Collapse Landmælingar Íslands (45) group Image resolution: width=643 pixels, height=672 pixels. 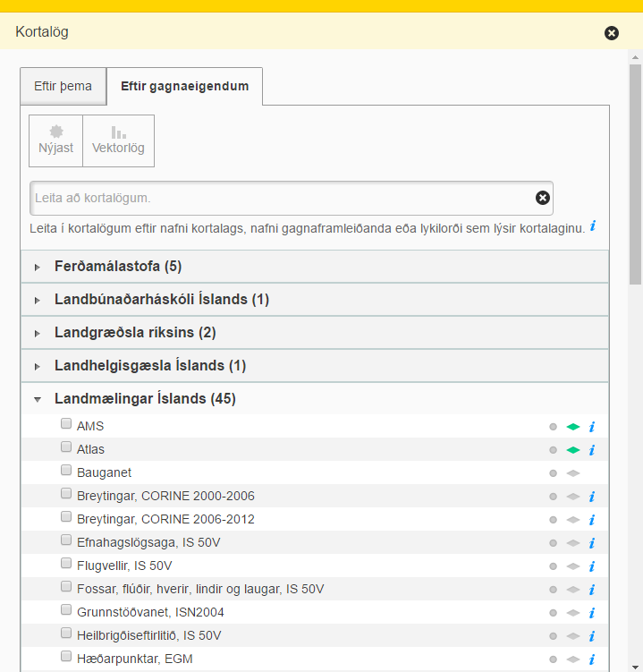(145, 398)
